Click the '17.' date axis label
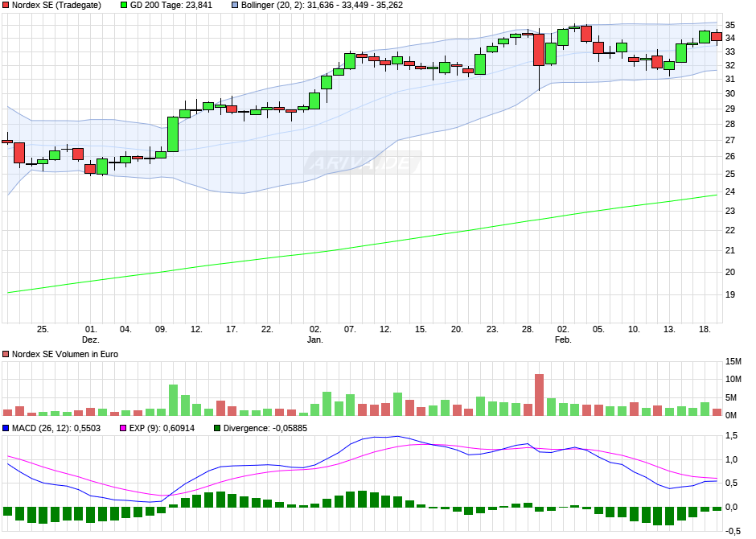The width and height of the screenshot is (756, 539). click(x=232, y=329)
